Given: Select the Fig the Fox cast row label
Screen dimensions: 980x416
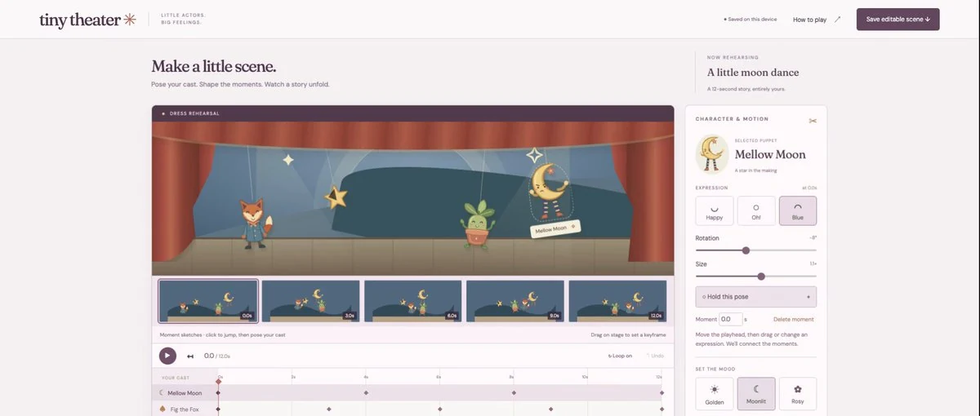Looking at the screenshot, I should coord(185,409).
